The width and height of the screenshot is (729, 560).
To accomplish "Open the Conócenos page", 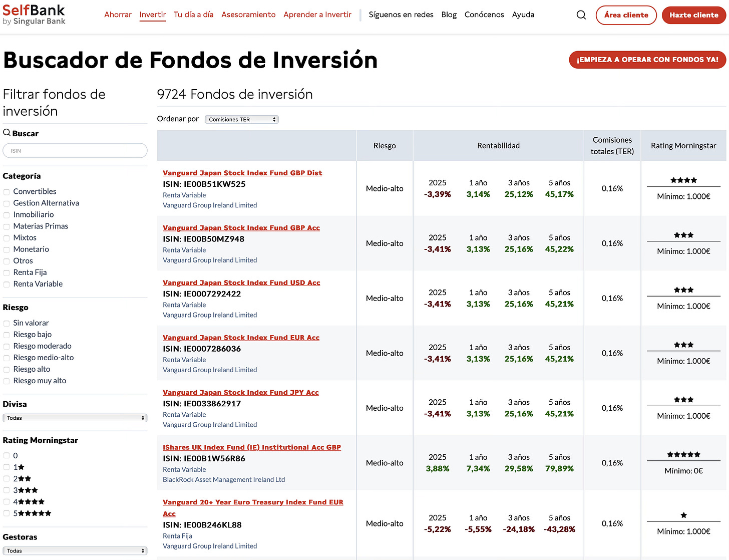I will tap(484, 15).
